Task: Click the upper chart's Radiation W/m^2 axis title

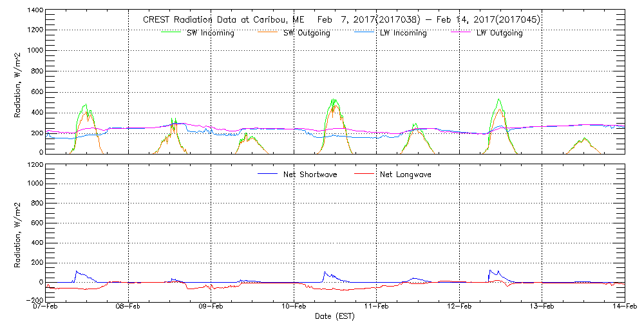Action: [x=19, y=82]
